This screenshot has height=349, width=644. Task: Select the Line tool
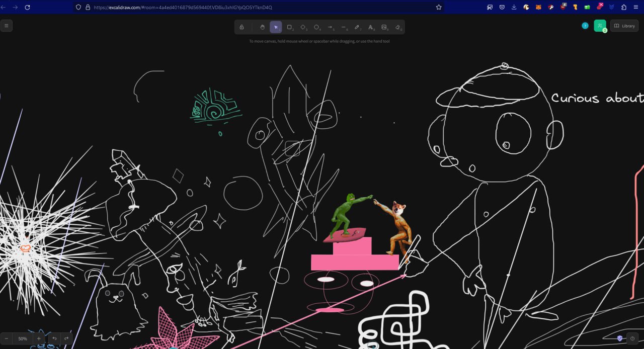tap(344, 27)
